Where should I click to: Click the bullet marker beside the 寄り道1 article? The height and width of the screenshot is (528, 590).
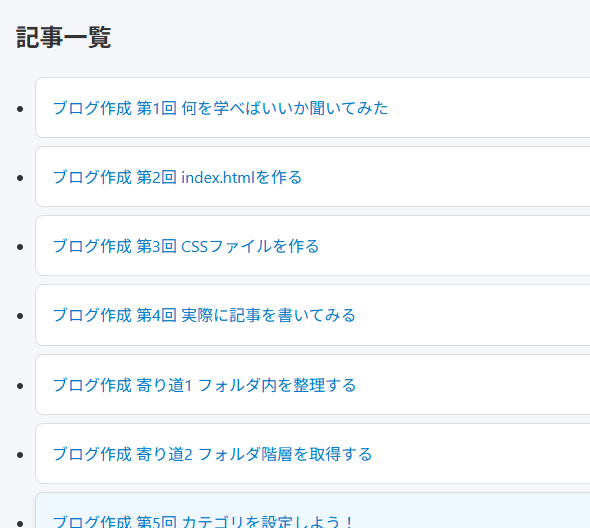coord(20,386)
